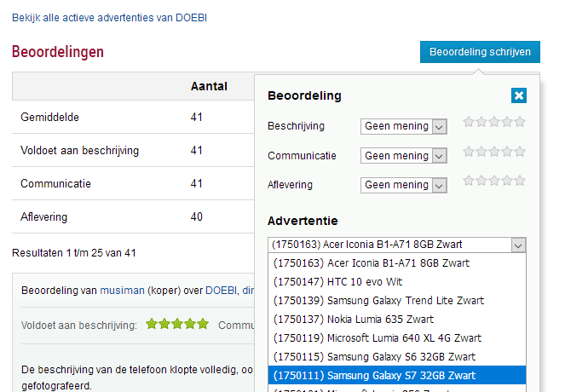Click the last star in Communicatie rating
Viewport: 565px width, 392px height.
(520, 152)
